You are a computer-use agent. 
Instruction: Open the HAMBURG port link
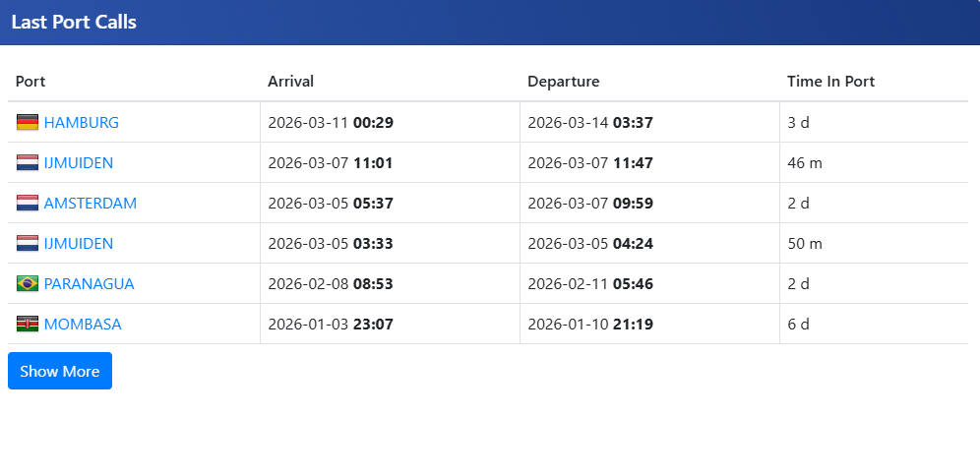pyautogui.click(x=82, y=123)
